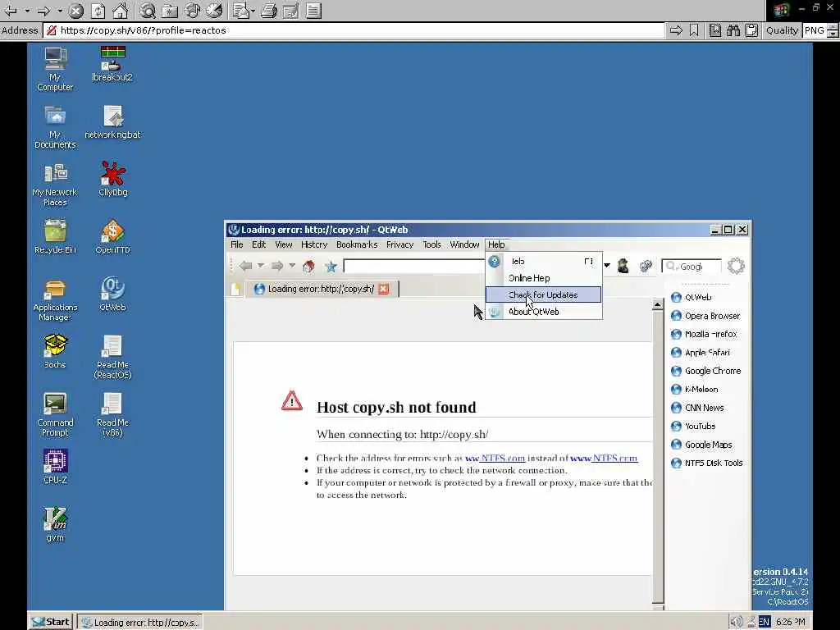Open the CNN News bookmark link
This screenshot has width=840, height=630.
(697, 408)
